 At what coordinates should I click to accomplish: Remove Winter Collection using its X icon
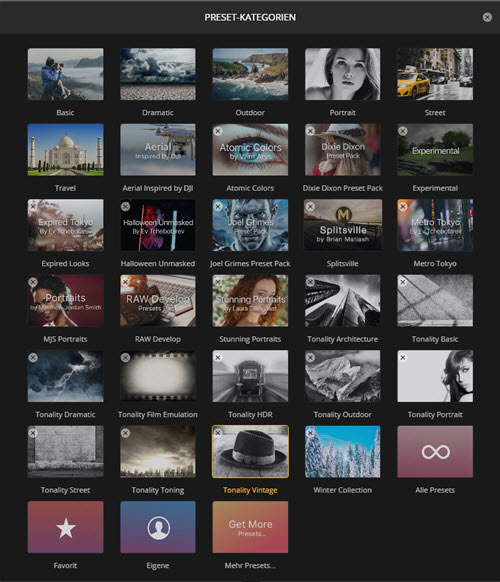click(310, 433)
